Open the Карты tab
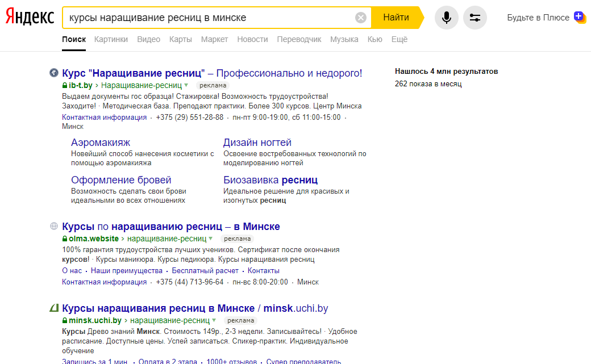Viewport: 591px width, 364px height. pyautogui.click(x=181, y=39)
